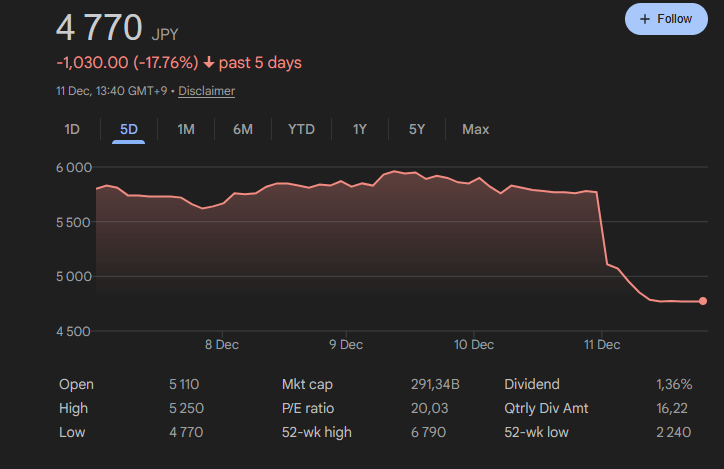724x469 pixels.
Task: Click the 8 Dec date label
Action: (222, 344)
